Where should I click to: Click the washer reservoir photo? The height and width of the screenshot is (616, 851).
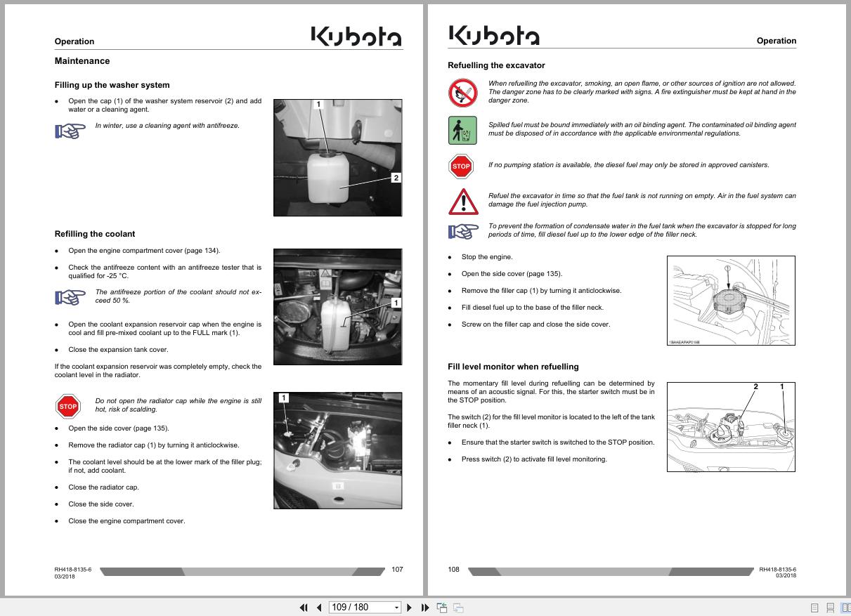(337, 157)
